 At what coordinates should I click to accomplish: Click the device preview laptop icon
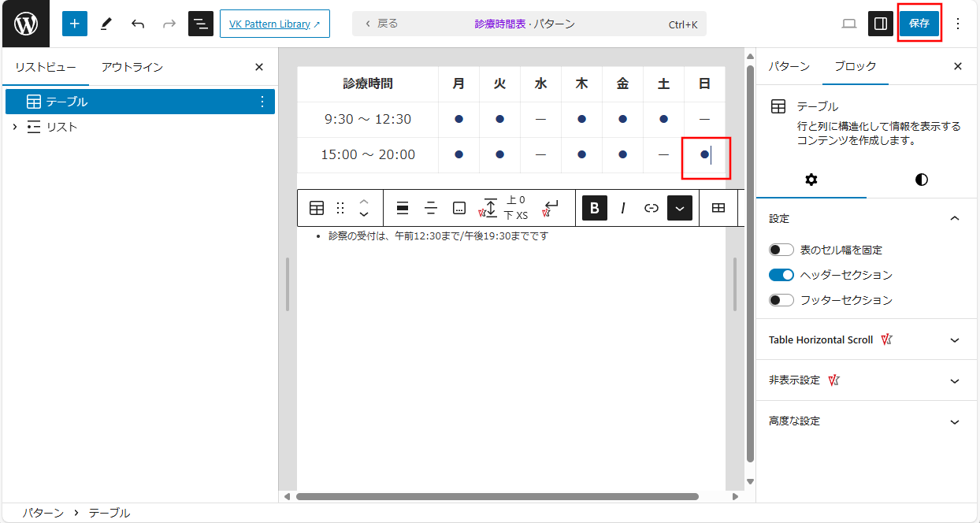[849, 24]
